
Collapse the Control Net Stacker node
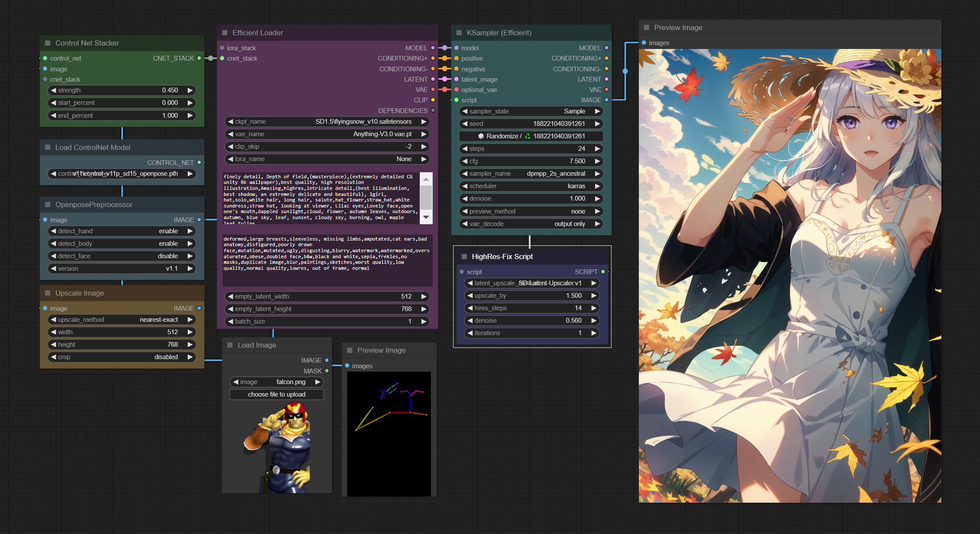pyautogui.click(x=48, y=43)
